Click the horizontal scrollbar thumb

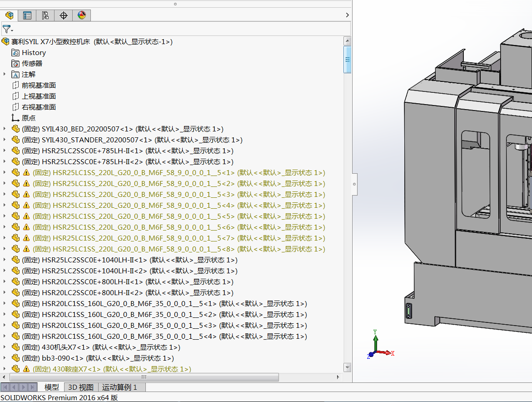(144, 377)
